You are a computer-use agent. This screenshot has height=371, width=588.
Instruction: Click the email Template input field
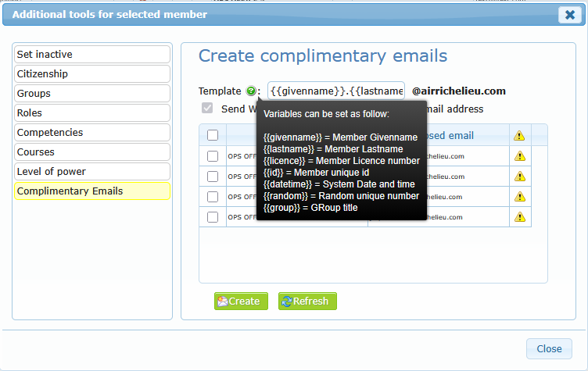click(x=336, y=91)
